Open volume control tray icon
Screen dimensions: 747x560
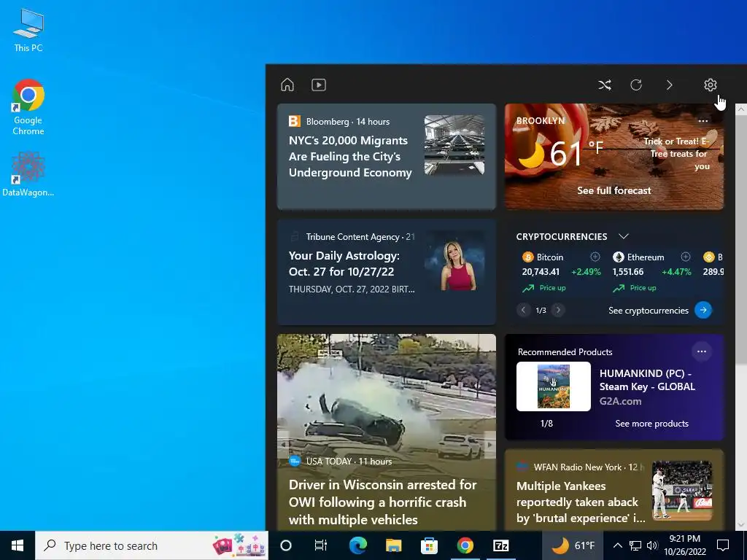[x=652, y=545]
